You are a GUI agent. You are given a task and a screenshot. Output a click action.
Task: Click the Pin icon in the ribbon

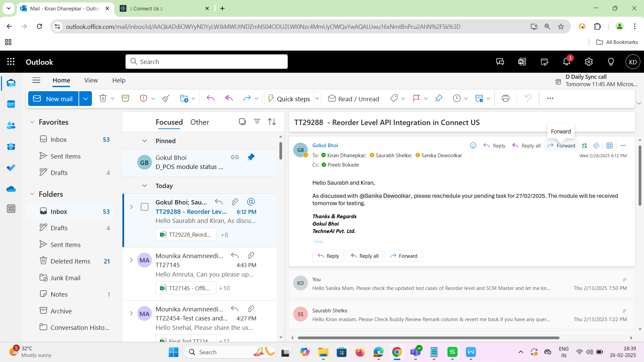click(x=439, y=99)
